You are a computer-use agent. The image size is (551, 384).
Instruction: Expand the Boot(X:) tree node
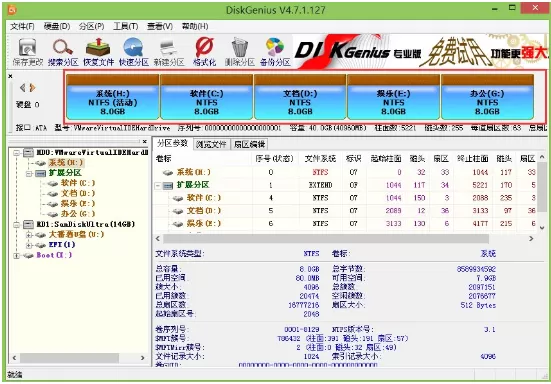(x=17, y=255)
